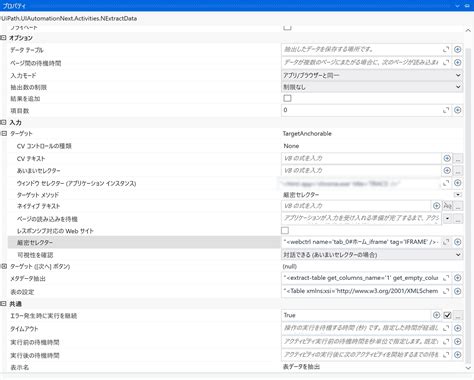Viewport: 474px width, 380px height.
Task: Click the タイムアウト input field
Action: [361, 328]
